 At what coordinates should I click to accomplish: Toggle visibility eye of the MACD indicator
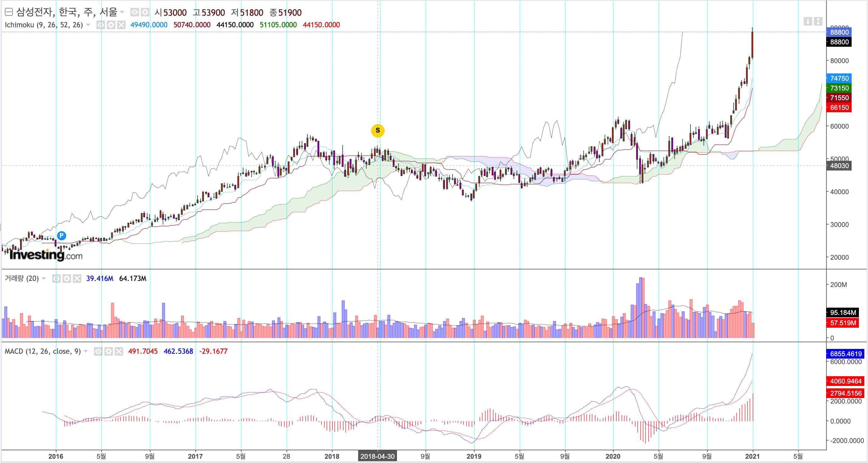point(98,351)
